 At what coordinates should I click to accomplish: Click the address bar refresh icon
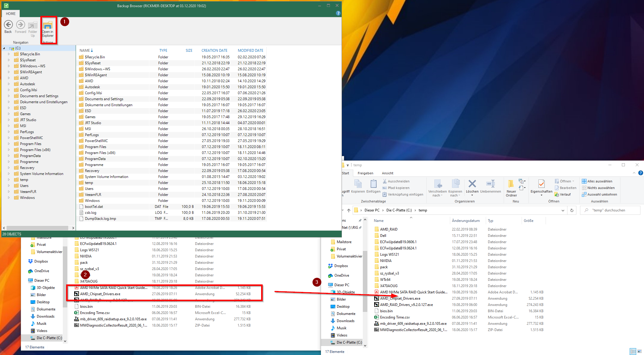pyautogui.click(x=572, y=210)
